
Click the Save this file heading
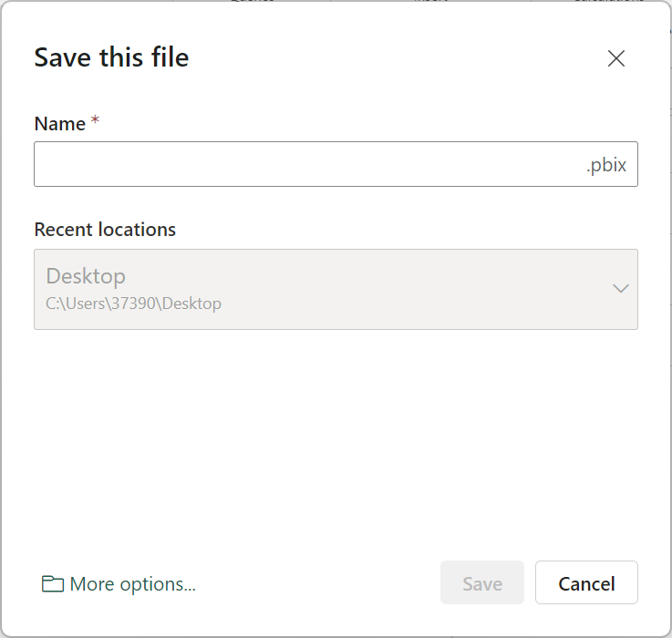pyautogui.click(x=111, y=57)
